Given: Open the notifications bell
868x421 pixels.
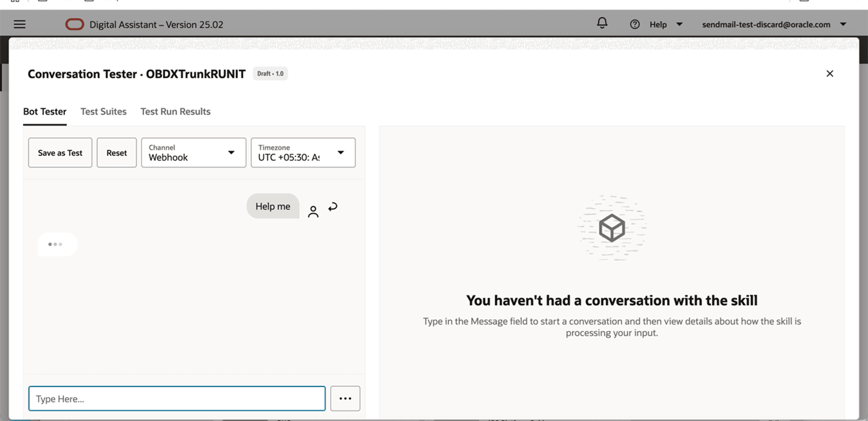Looking at the screenshot, I should point(602,23).
